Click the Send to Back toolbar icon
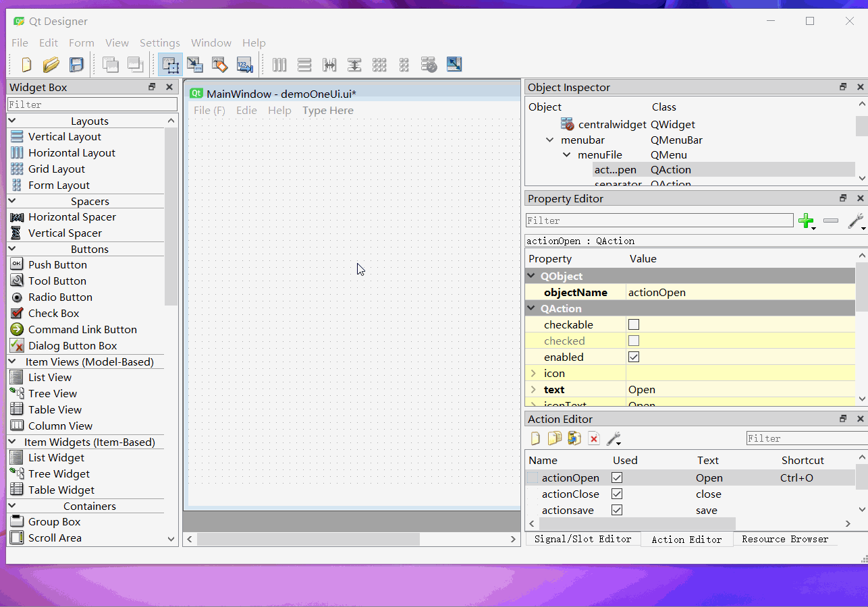Viewport: 868px width, 607px height. (x=110, y=65)
